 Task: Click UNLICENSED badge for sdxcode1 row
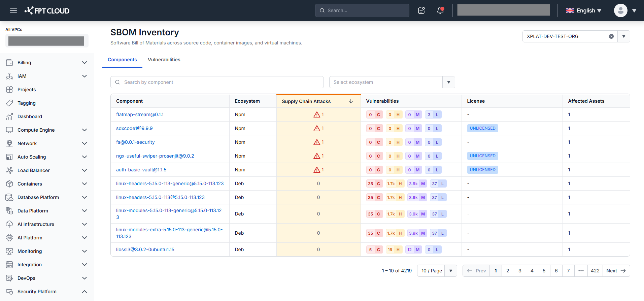tap(482, 128)
